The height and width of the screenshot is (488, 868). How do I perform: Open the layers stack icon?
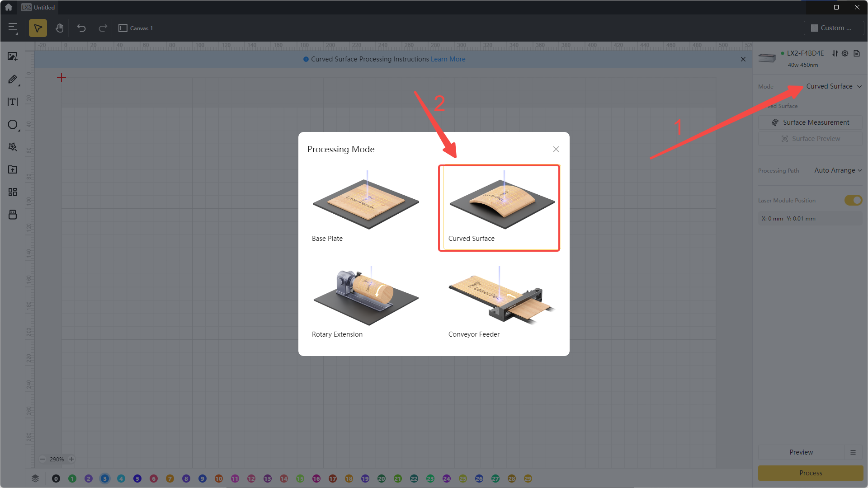click(35, 479)
